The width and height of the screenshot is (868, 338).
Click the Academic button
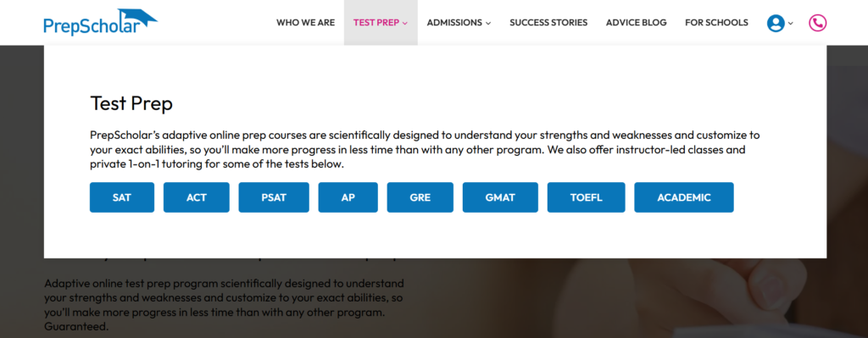click(684, 197)
